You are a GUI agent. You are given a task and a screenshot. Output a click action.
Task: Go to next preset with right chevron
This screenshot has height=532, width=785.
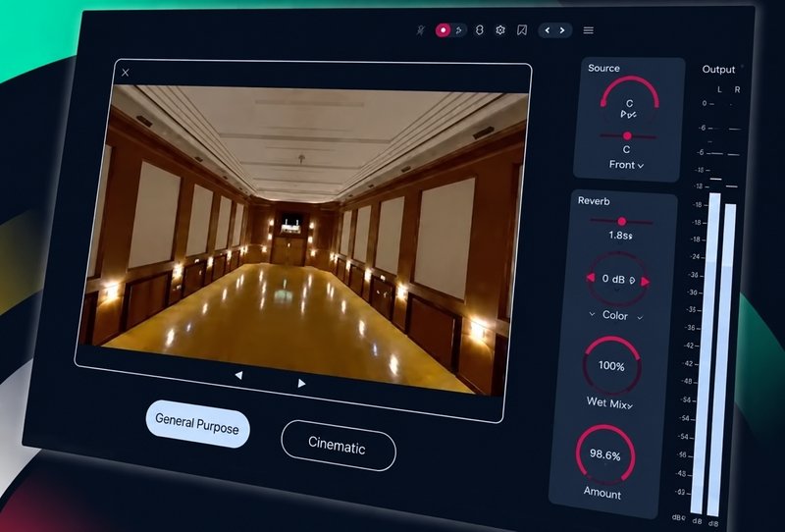pyautogui.click(x=562, y=30)
